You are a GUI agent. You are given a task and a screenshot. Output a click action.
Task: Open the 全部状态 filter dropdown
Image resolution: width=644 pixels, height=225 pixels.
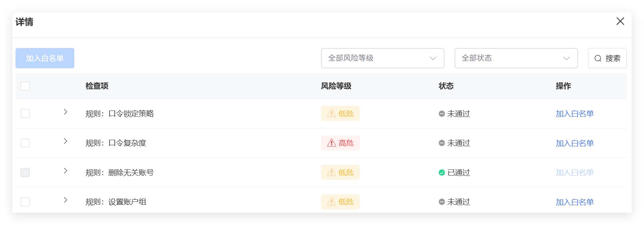tap(516, 58)
